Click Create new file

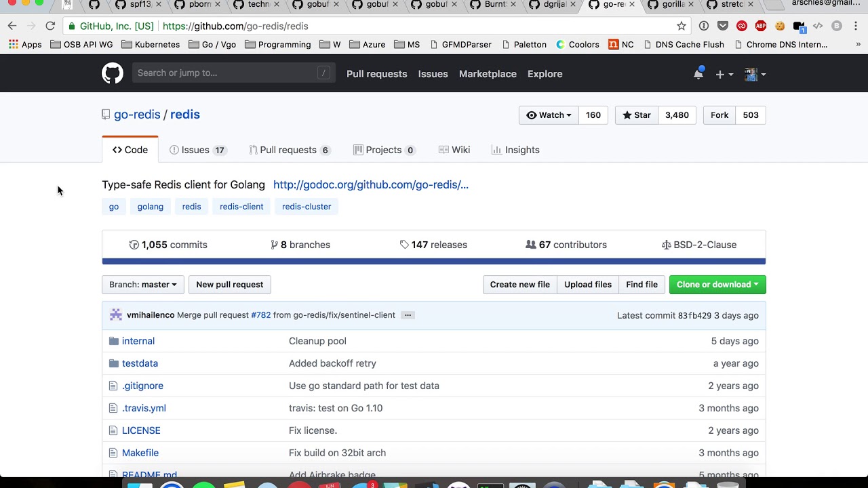click(520, 285)
